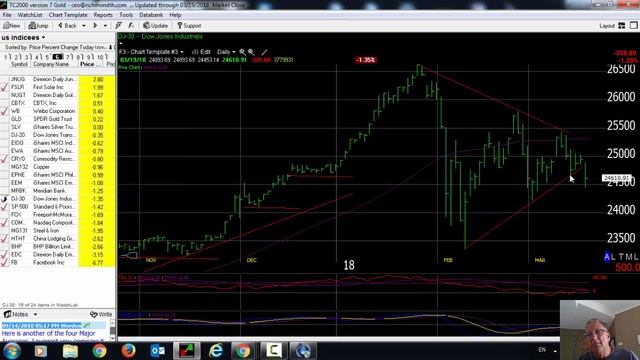Expand the Back history dropdown arrow
This screenshot has height=360, width=640.
coord(84,26)
